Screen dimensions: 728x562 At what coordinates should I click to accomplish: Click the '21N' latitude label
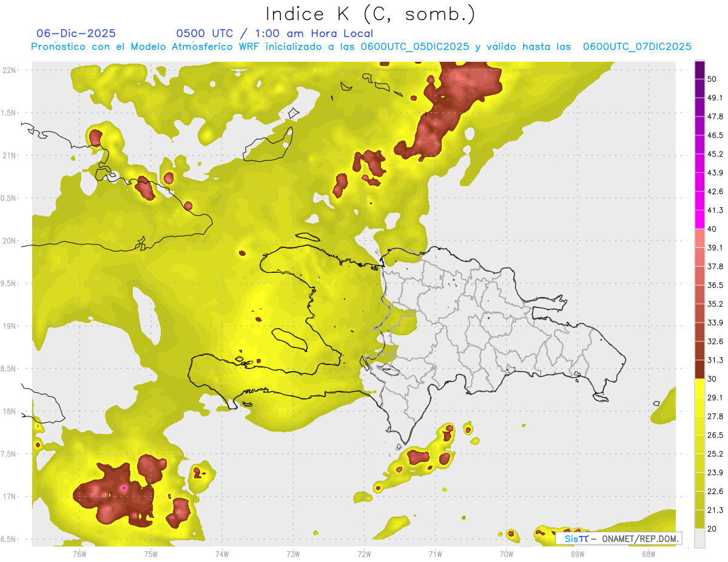9,155
